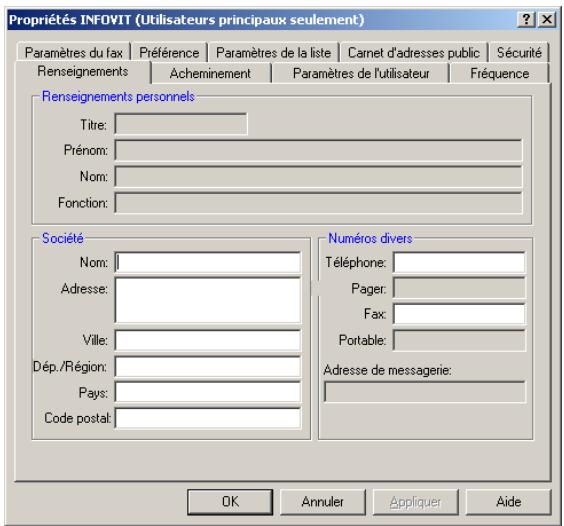Click the OK button

point(230,502)
